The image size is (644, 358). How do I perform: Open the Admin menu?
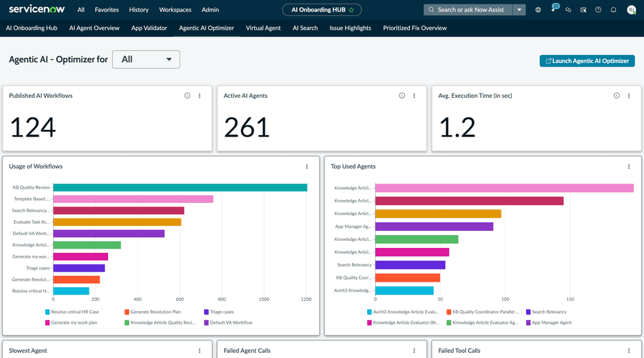click(210, 10)
